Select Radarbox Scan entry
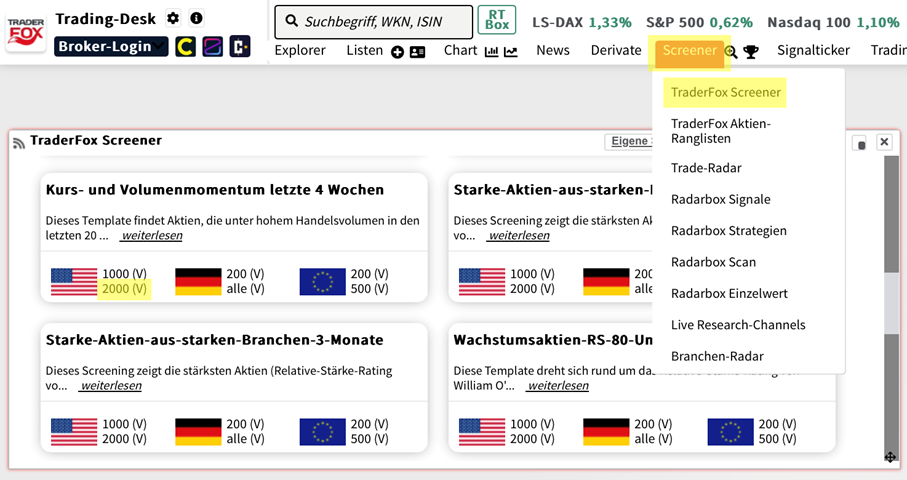Viewport: 907px width, 480px height. click(713, 262)
